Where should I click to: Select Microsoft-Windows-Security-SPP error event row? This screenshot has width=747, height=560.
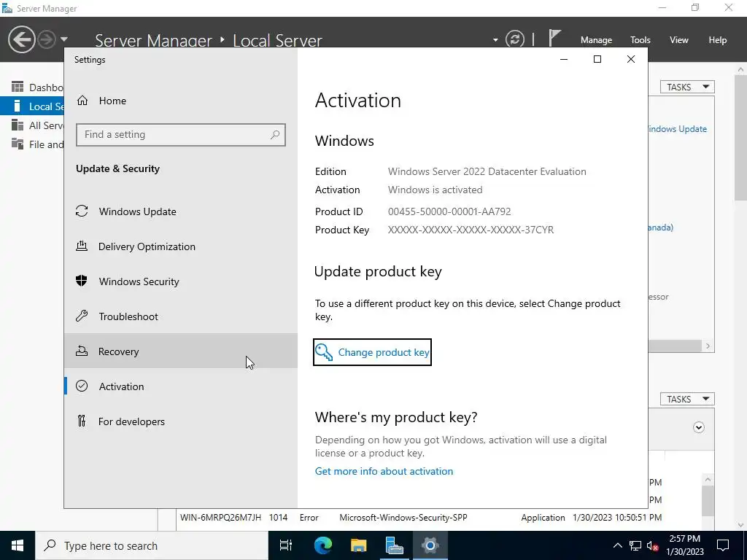421,518
